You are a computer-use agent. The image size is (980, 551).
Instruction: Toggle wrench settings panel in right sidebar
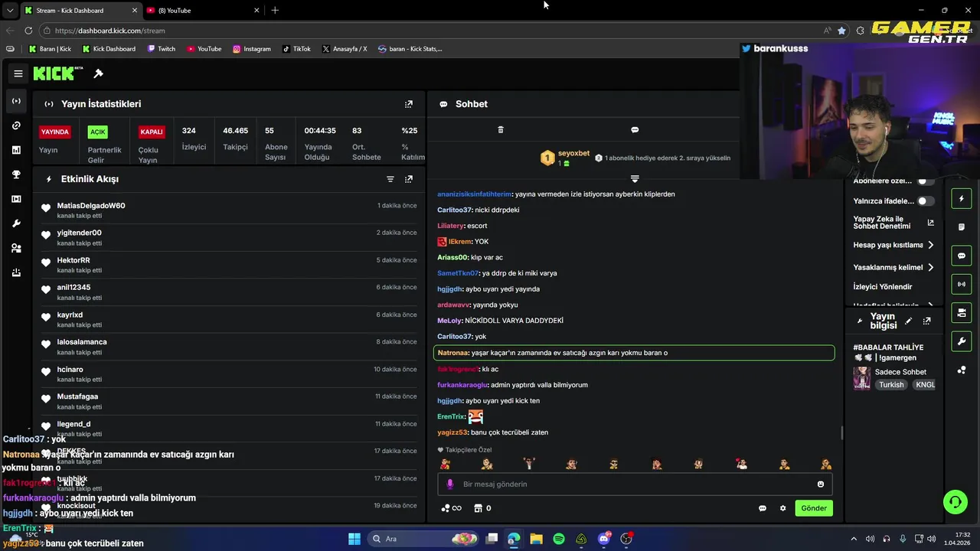962,341
